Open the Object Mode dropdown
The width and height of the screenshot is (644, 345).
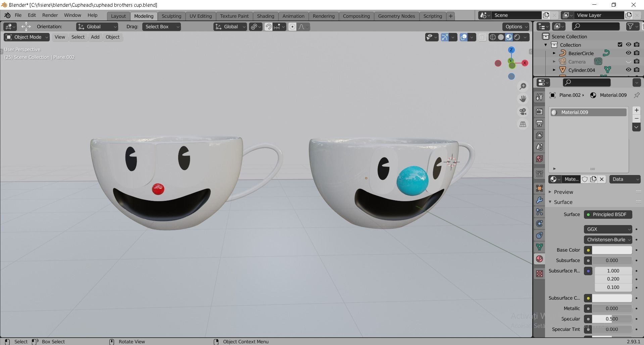[27, 37]
